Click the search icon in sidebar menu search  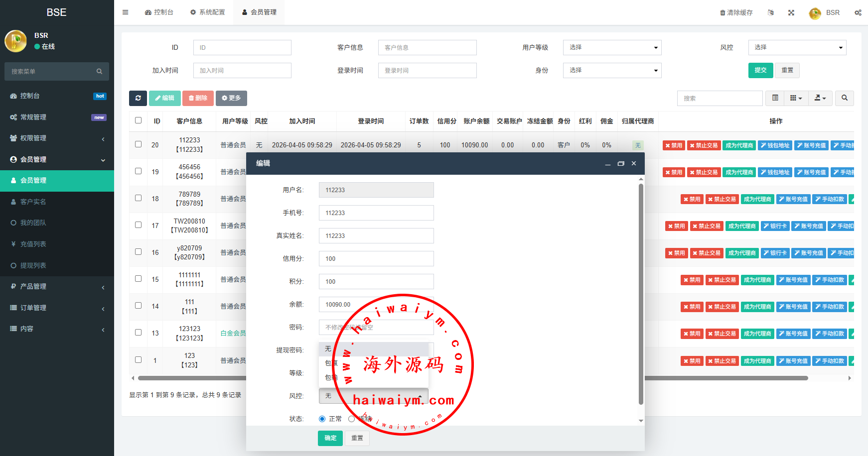coord(99,72)
